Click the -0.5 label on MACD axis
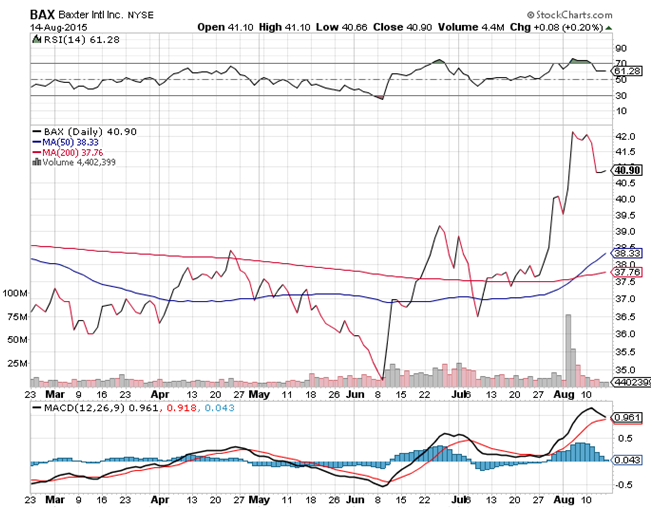 (624, 485)
